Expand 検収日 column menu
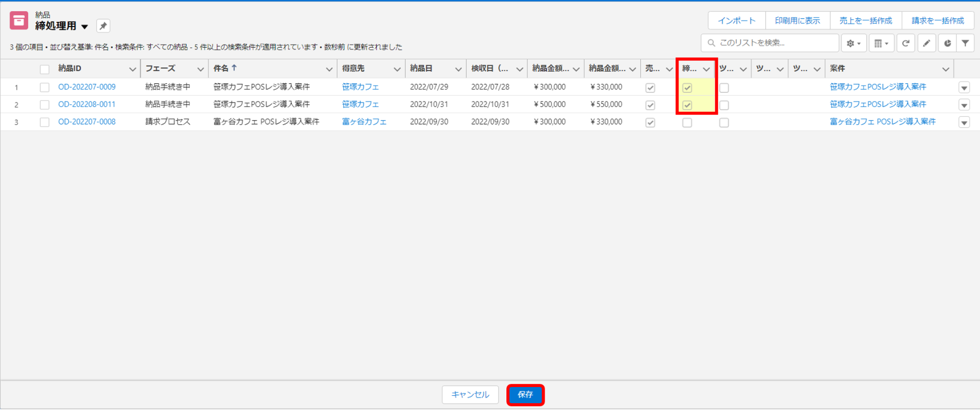This screenshot has height=413, width=980. tap(520, 69)
